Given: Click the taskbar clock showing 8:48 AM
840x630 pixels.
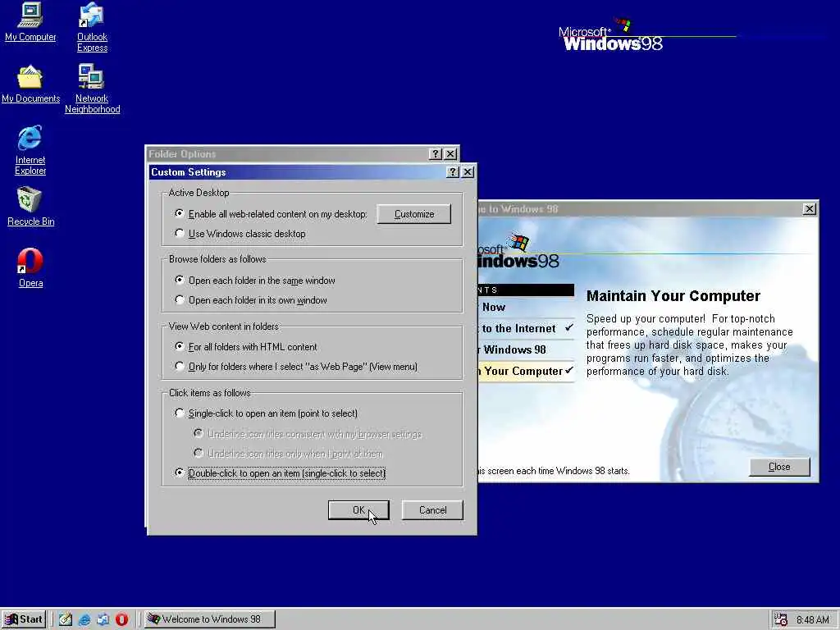Looking at the screenshot, I should pyautogui.click(x=813, y=620).
